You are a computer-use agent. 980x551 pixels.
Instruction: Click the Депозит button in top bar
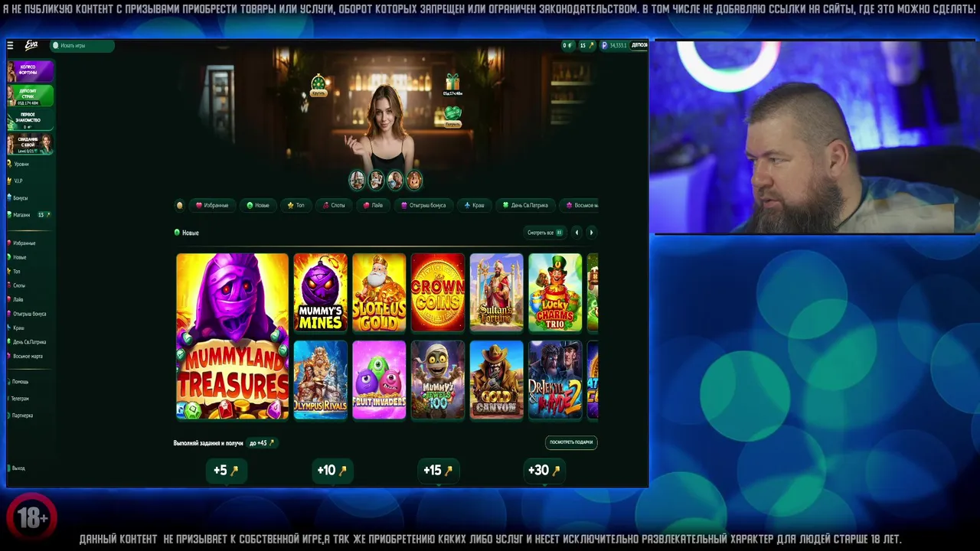pos(639,45)
